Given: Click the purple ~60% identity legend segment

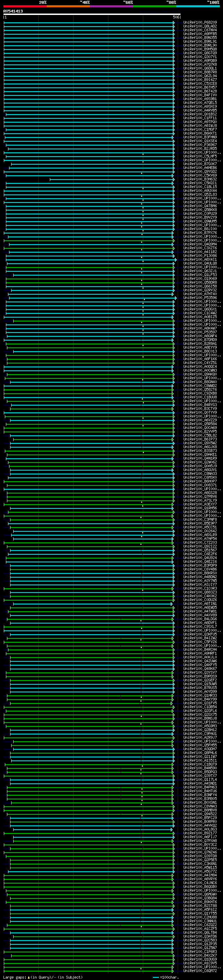Looking at the screenshot, I should (x=111, y=6).
